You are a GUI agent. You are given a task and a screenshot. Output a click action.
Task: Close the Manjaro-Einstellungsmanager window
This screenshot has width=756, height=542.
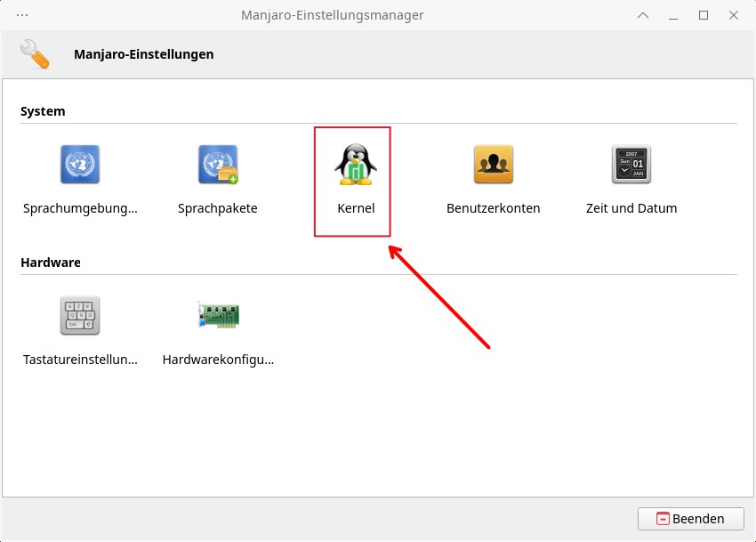(733, 15)
